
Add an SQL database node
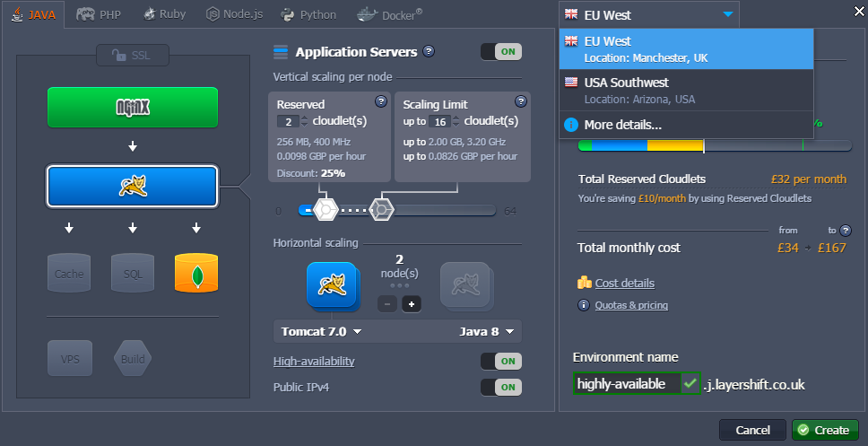click(x=133, y=273)
